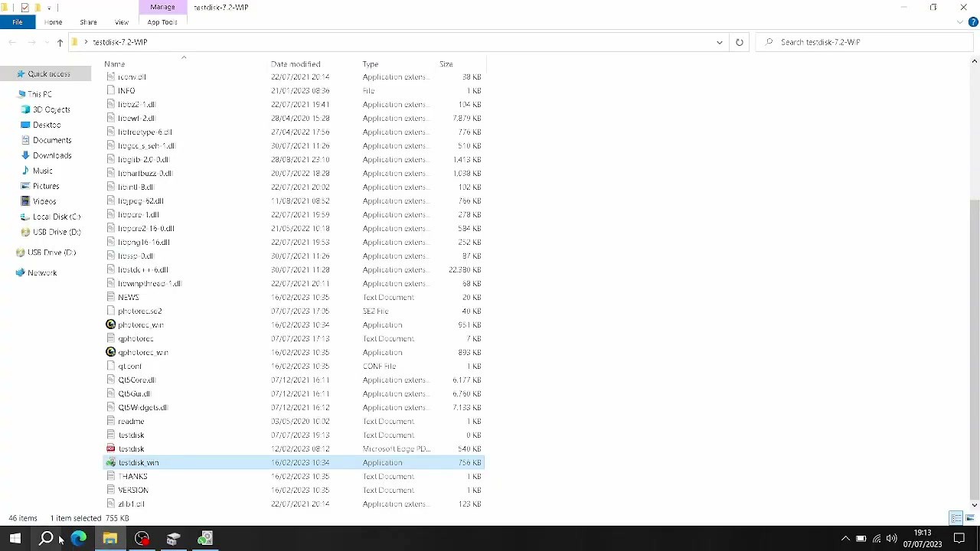Screen dimensions: 980x551
Task: Select the readme text document
Action: [294, 422]
